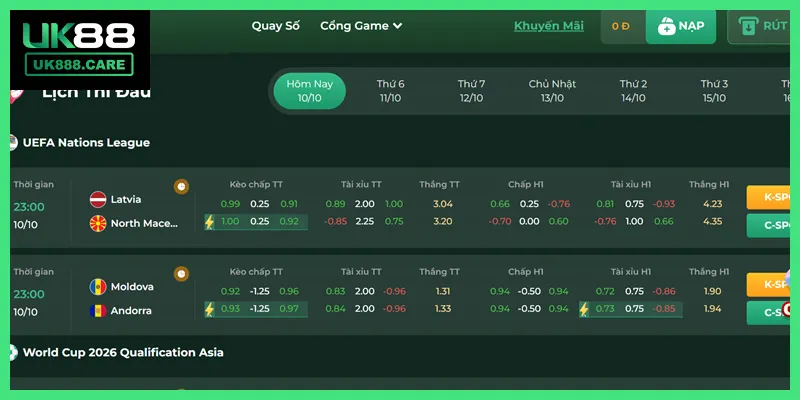The image size is (800, 400).
Task: Click the Latvia flag icon
Action: 98,199
